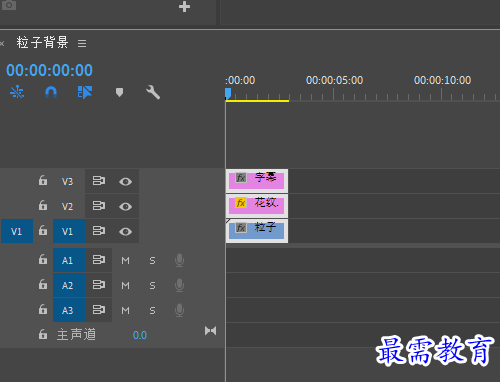This screenshot has height=382, width=500.
Task: Toggle sync lock on A3
Action: 99,310
